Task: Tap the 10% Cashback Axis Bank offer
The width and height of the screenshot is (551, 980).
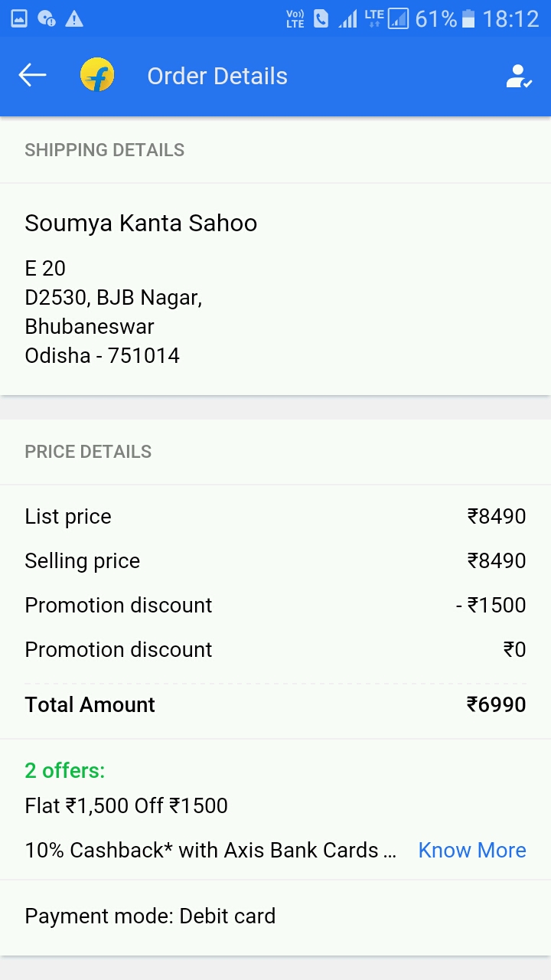Action: pyautogui.click(x=210, y=850)
